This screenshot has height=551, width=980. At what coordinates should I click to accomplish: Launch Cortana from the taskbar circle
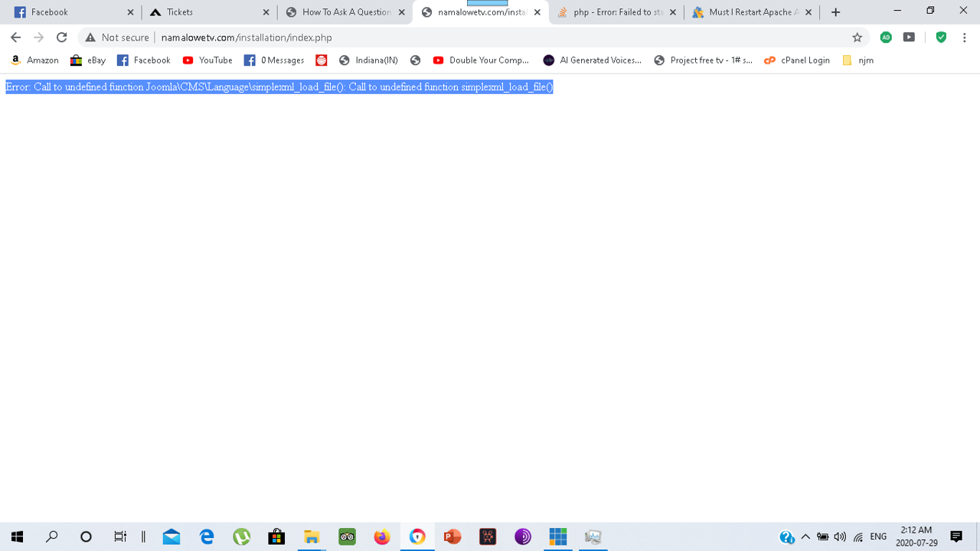86,536
